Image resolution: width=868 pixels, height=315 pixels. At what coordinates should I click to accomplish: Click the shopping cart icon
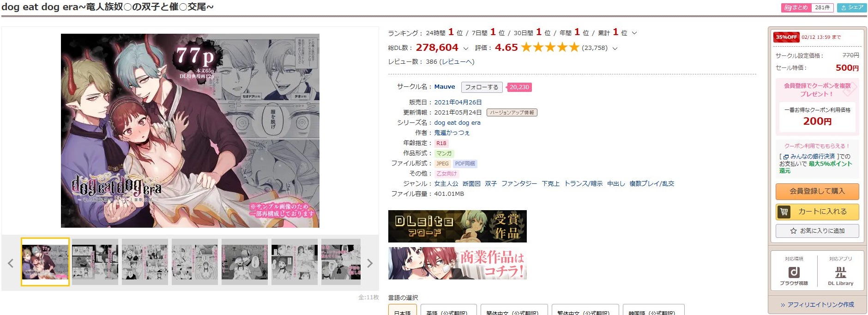click(784, 212)
